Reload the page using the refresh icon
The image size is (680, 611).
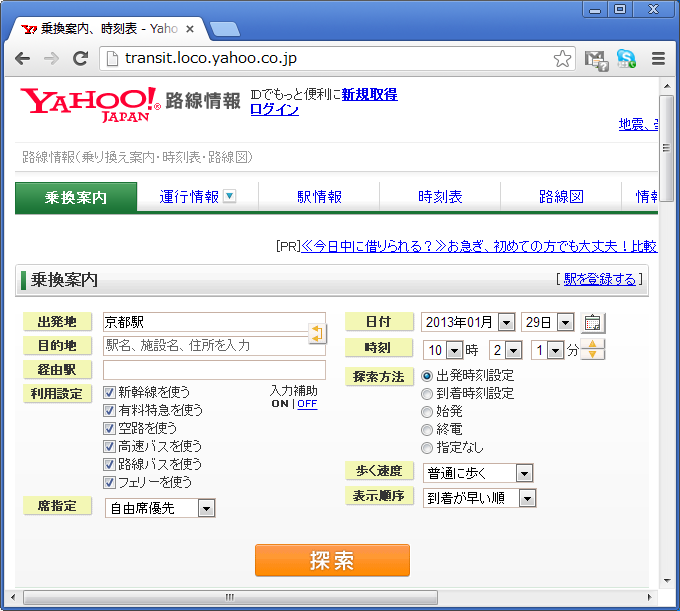[80, 58]
